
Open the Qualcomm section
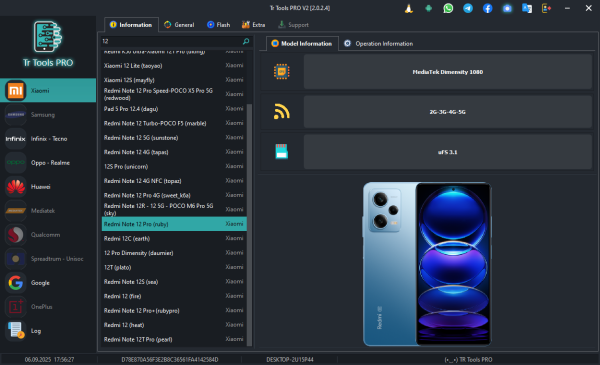point(48,235)
